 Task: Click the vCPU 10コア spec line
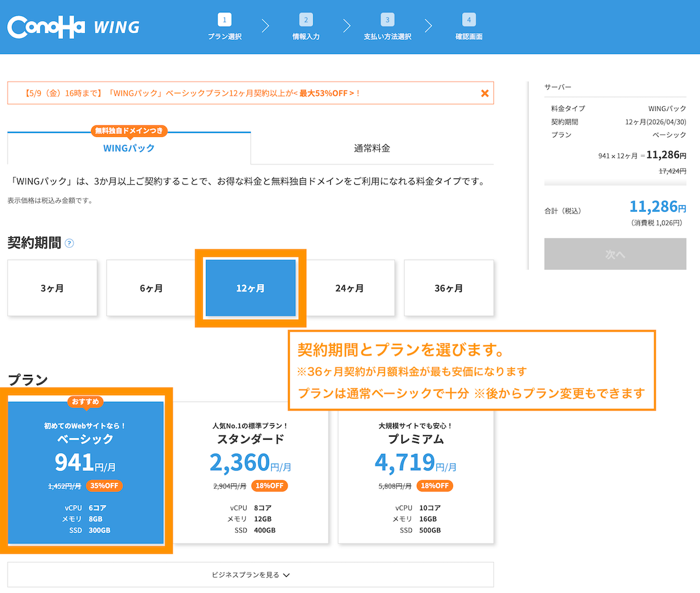point(418,508)
